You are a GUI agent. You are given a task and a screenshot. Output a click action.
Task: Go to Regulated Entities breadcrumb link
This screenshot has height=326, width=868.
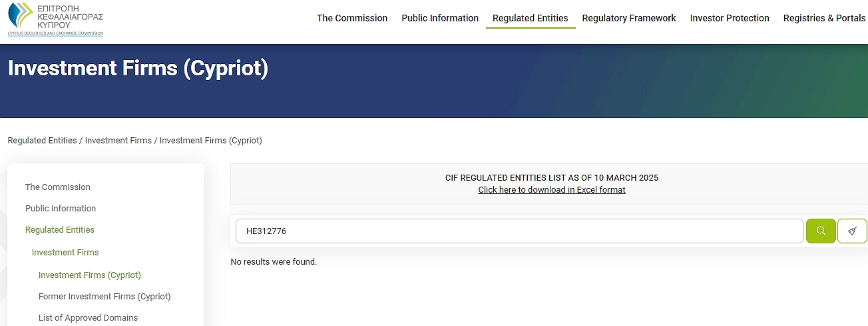coord(42,141)
